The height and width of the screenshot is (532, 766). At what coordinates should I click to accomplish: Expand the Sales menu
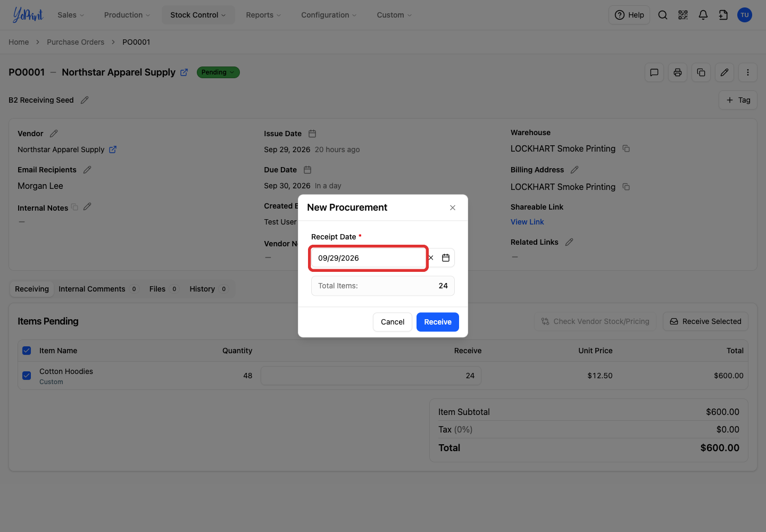pos(71,15)
